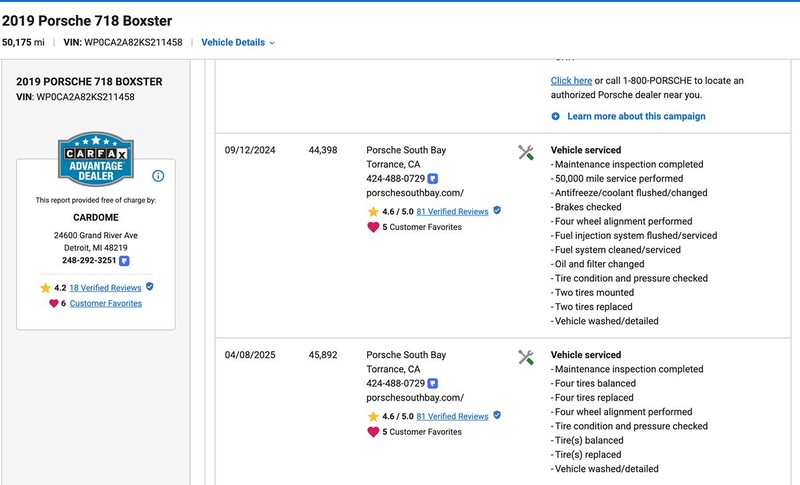The width and height of the screenshot is (800, 485).
Task: Click dealer phone number 248-292-3251
Action: tap(89, 260)
